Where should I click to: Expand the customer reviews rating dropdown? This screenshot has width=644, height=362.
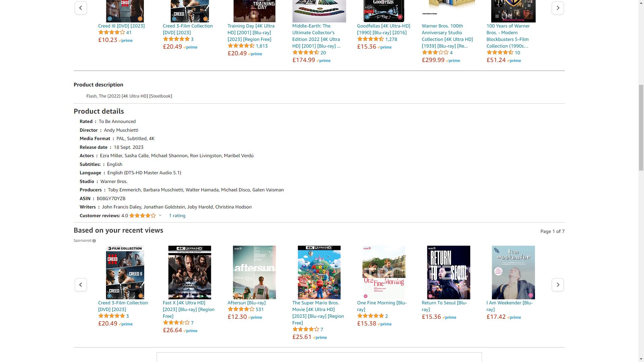(160, 216)
